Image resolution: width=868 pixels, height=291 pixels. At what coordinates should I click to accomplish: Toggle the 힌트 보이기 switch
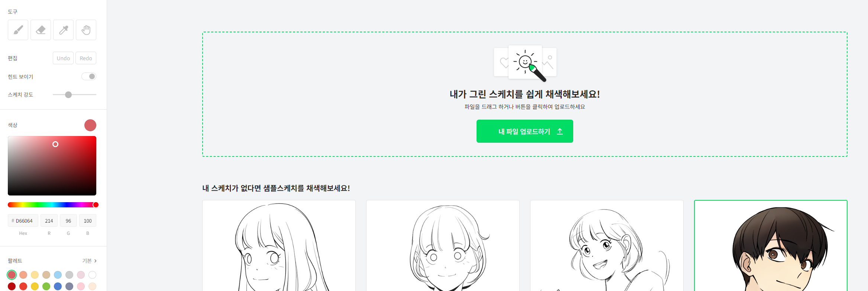[89, 77]
